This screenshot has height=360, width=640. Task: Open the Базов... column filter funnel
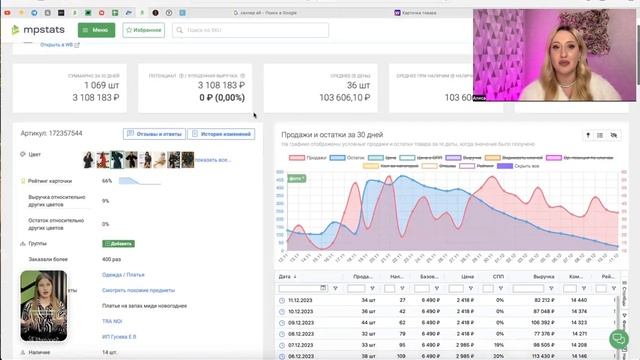coord(436,289)
